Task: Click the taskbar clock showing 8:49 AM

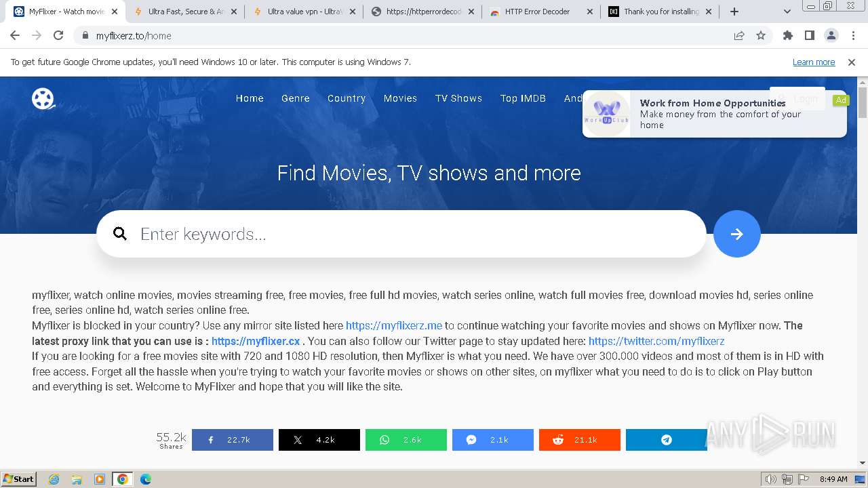Action: [833, 479]
